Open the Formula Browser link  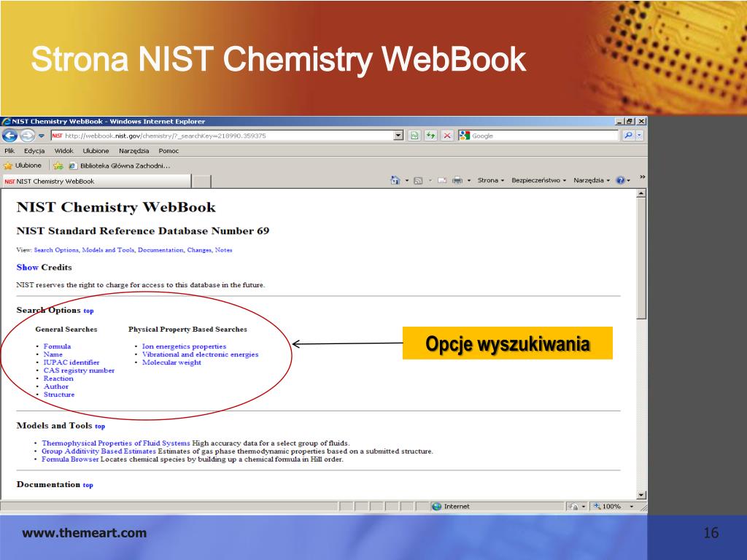coord(70,459)
